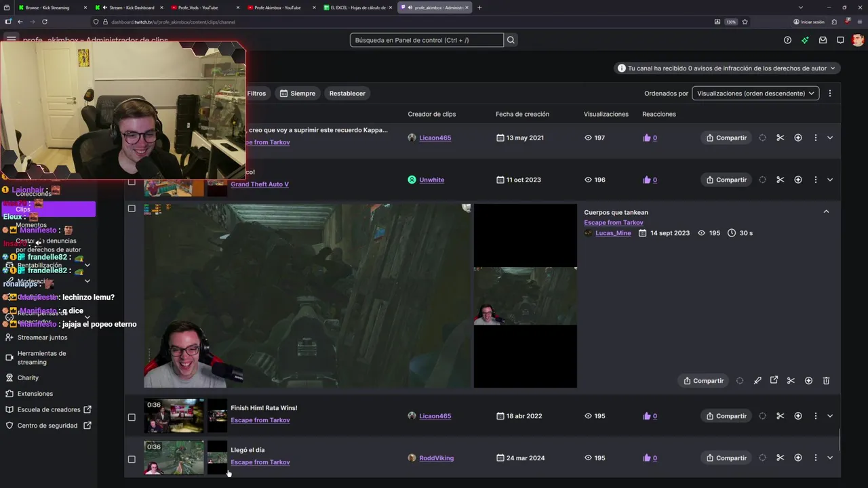Expand the Unwhite clip row chevron
This screenshot has width=868, height=488.
(830, 180)
